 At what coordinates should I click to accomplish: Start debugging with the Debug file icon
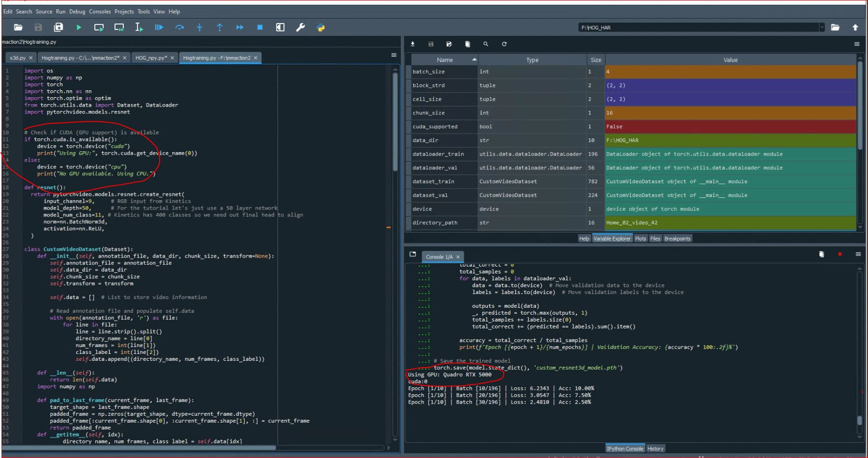[x=159, y=27]
